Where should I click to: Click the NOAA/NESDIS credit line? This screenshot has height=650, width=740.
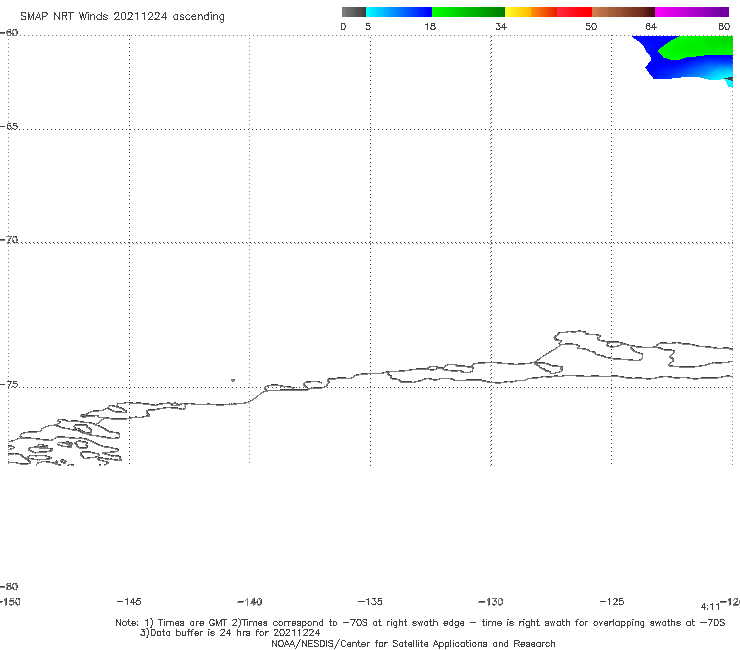[413, 644]
